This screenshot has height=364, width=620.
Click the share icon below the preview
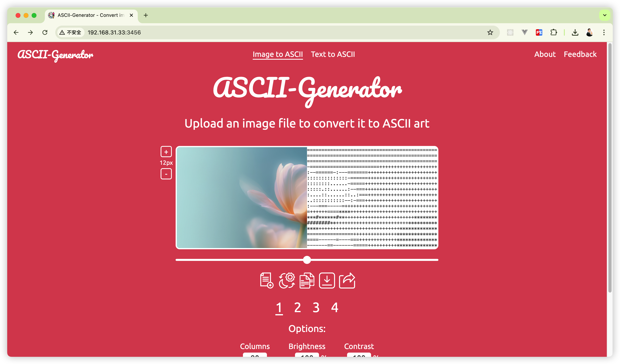[347, 280]
